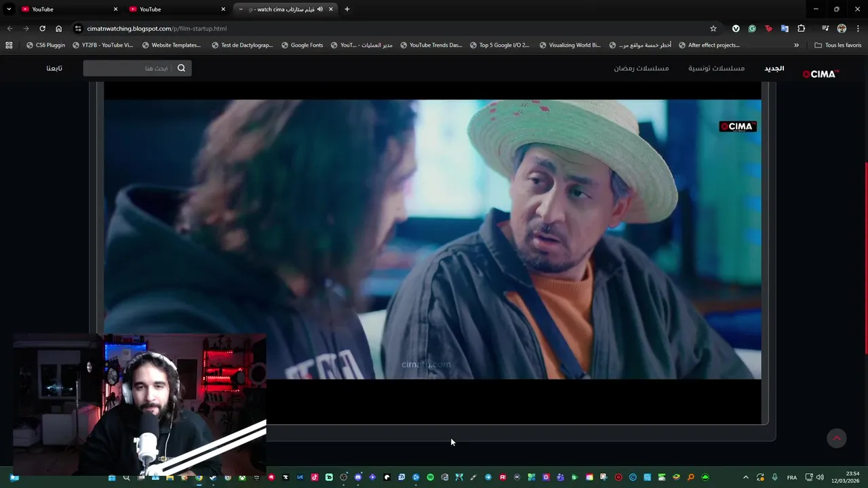Screen dimensions: 868x488
Task: Open the YouTube Trends Das... bookmark
Action: [x=431, y=45]
